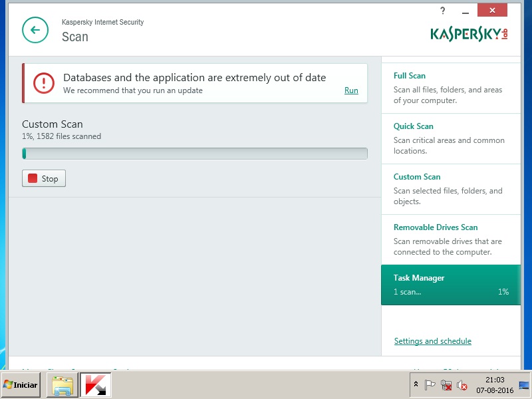Unmute the volume via the speaker tray icon
This screenshot has height=399, width=532.
[463, 386]
